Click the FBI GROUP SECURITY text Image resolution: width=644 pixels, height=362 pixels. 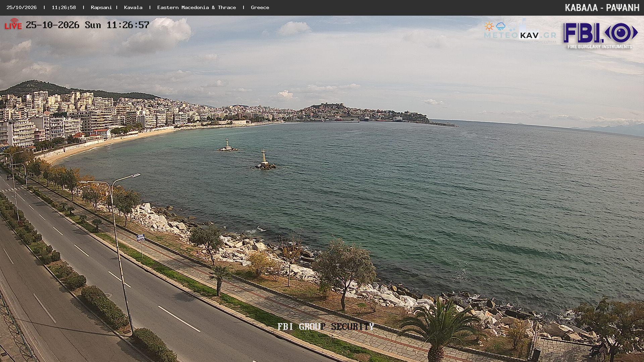325,326
